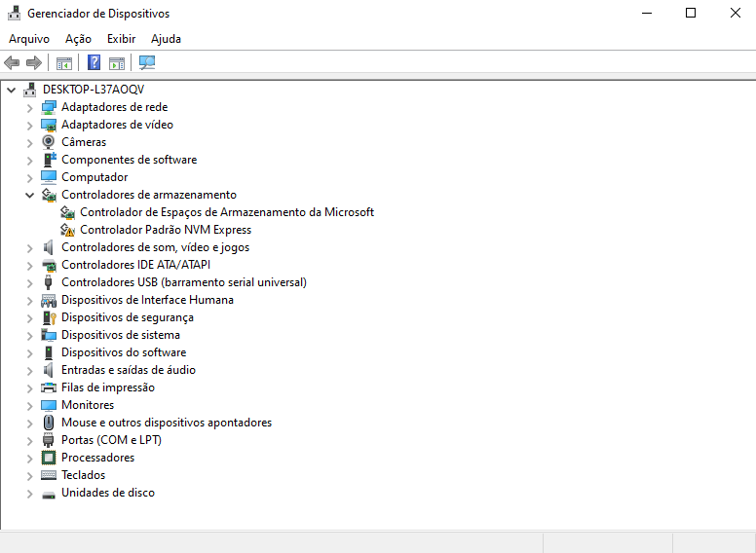Open the blue Help toolbar icon
This screenshot has height=553, width=756.
point(94,62)
